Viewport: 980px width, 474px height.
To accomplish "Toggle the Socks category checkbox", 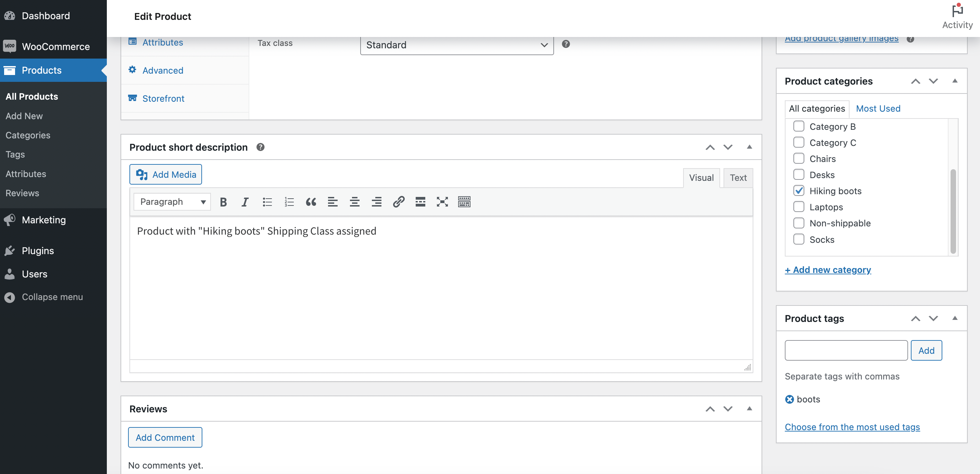I will pos(799,239).
